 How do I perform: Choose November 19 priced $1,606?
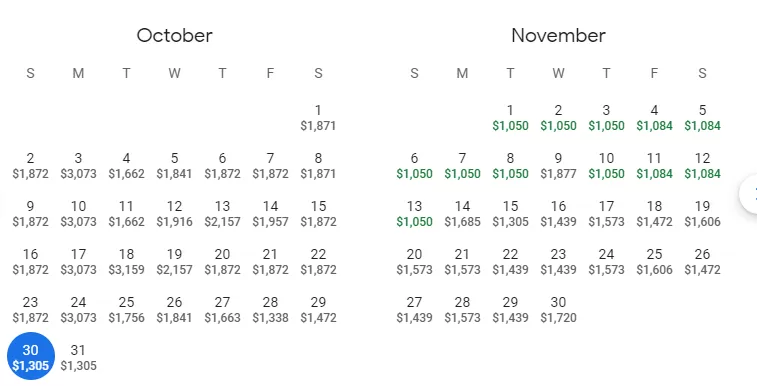[x=702, y=213]
